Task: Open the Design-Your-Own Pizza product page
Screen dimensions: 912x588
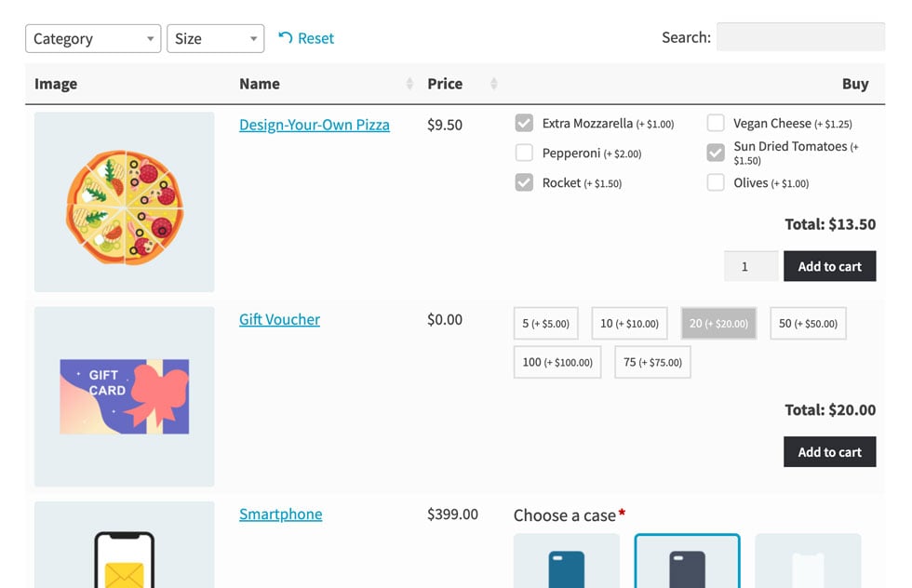Action: [314, 124]
